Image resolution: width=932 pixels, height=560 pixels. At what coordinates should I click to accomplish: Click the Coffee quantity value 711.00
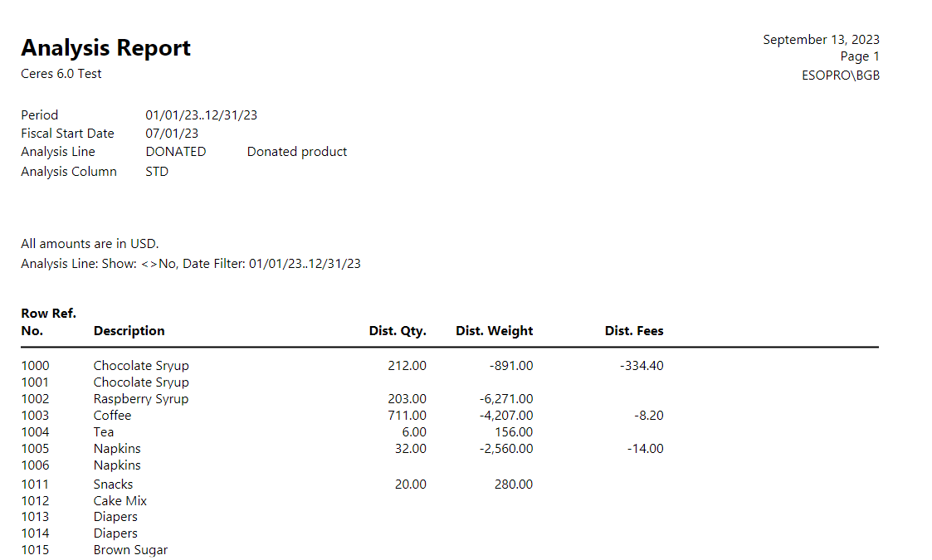(407, 416)
